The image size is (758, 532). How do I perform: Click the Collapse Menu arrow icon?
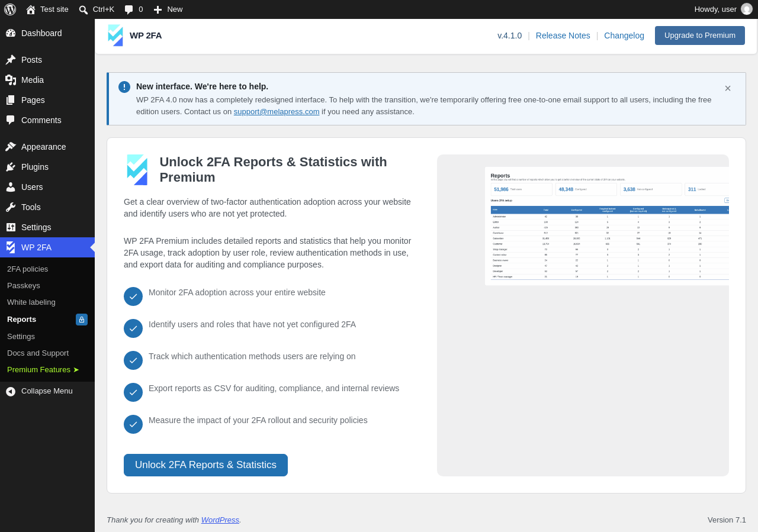11,391
